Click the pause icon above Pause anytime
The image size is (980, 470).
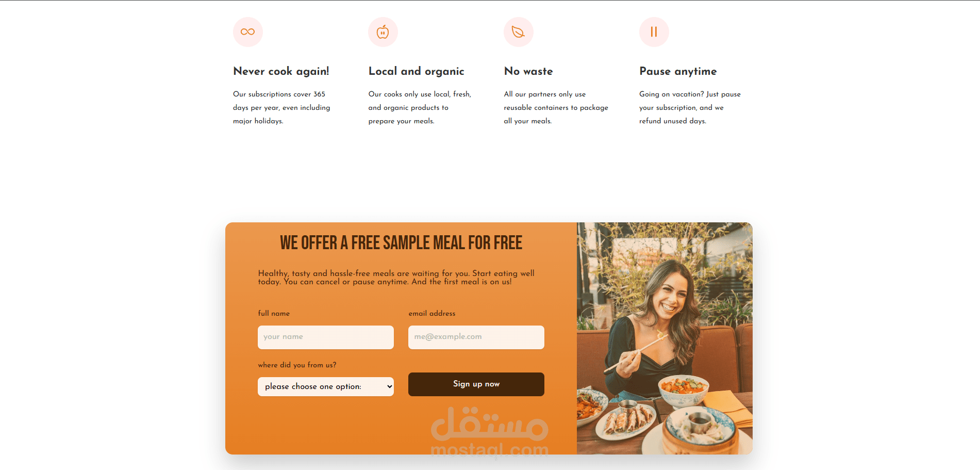point(654,32)
